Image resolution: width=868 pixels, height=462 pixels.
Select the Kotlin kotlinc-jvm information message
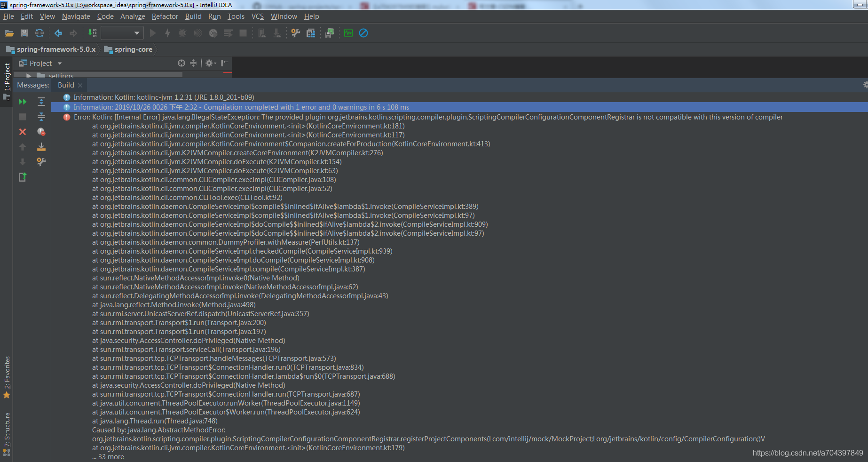pyautogui.click(x=164, y=97)
